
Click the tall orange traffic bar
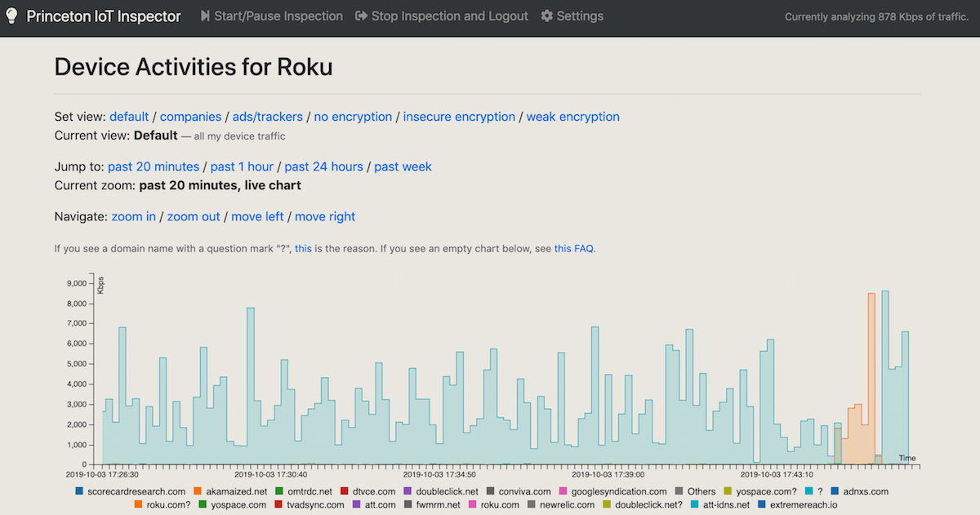pos(871,375)
